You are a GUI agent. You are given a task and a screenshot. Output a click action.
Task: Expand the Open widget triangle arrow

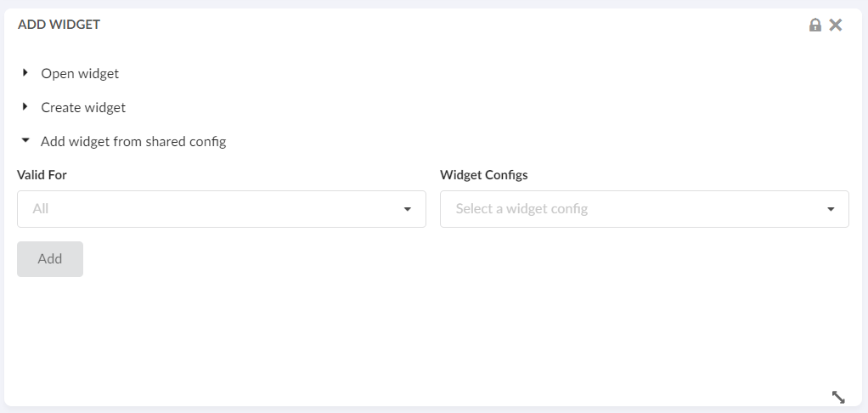(25, 73)
